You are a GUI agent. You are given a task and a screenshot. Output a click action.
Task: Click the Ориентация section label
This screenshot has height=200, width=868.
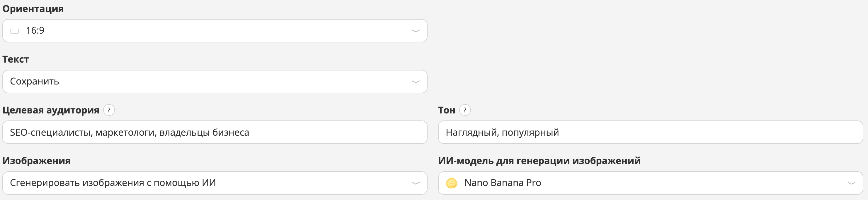tap(33, 9)
